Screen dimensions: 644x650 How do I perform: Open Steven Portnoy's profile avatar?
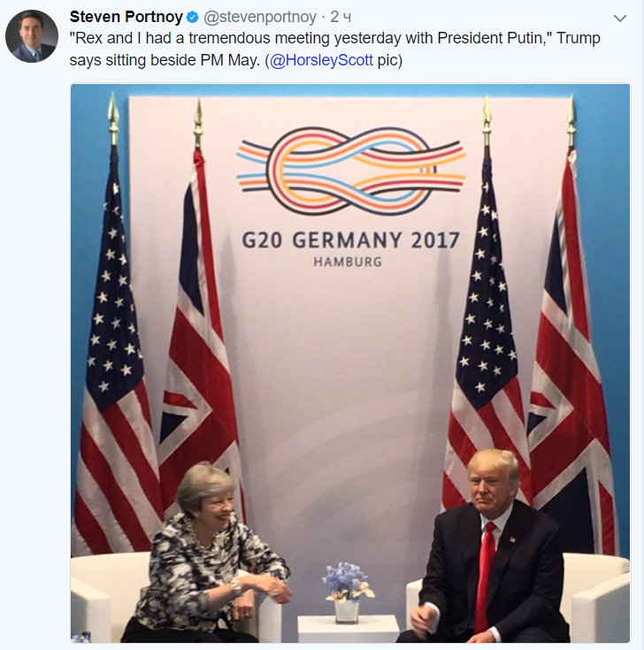click(32, 36)
